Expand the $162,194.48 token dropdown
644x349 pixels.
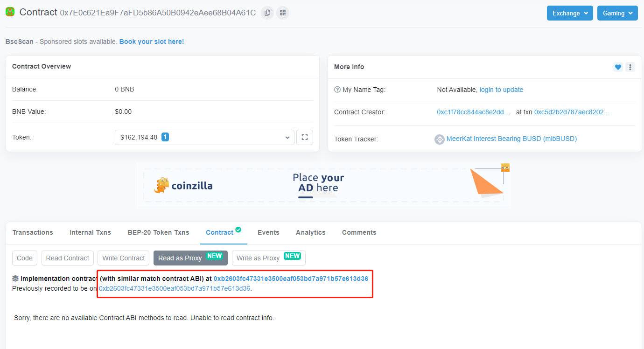[204, 137]
